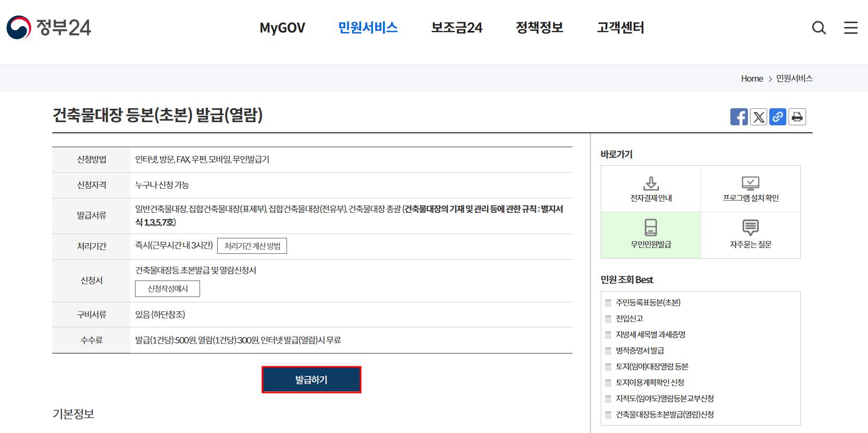Open 병적증명서발급 link
The width and height of the screenshot is (868, 433).
point(640,350)
